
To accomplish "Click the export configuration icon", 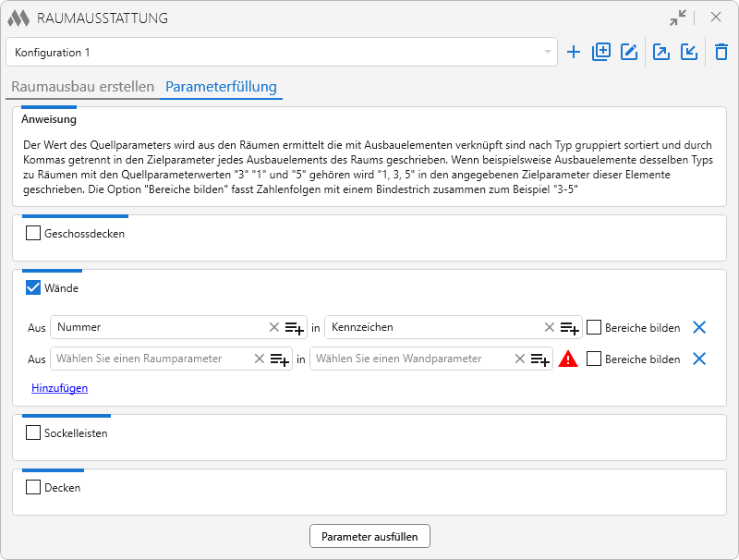I will [661, 53].
